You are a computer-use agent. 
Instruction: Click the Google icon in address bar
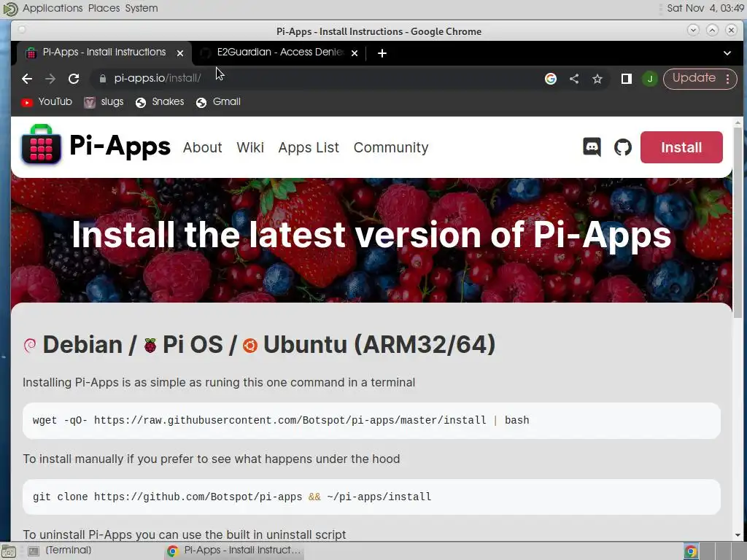point(550,79)
